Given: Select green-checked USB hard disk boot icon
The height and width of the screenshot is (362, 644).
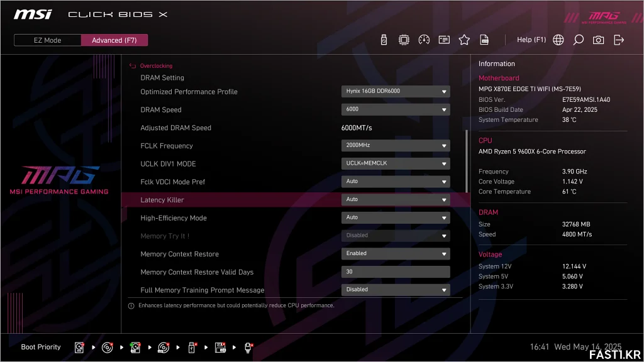Looking at the screenshot, I should [x=135, y=347].
